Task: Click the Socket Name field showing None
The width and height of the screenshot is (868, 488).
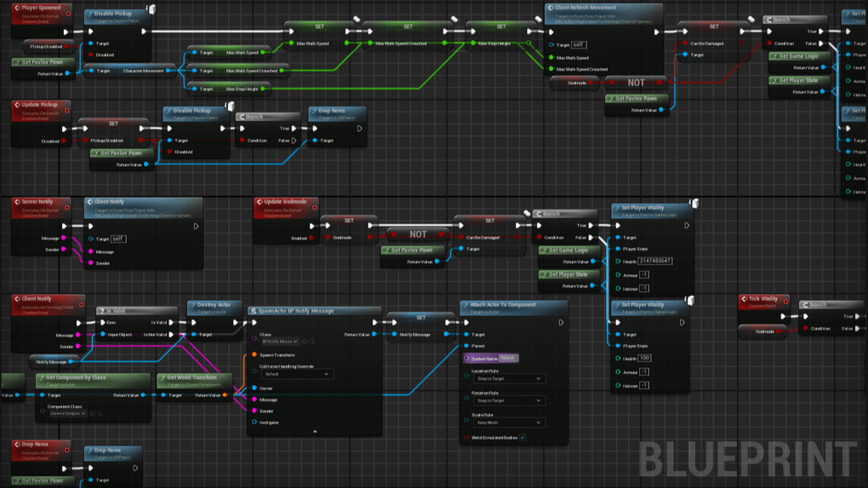Action: click(508, 359)
